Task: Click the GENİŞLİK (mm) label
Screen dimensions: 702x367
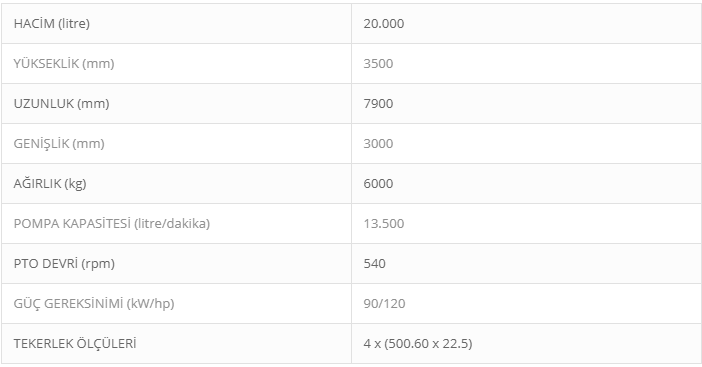Action: [x=59, y=144]
